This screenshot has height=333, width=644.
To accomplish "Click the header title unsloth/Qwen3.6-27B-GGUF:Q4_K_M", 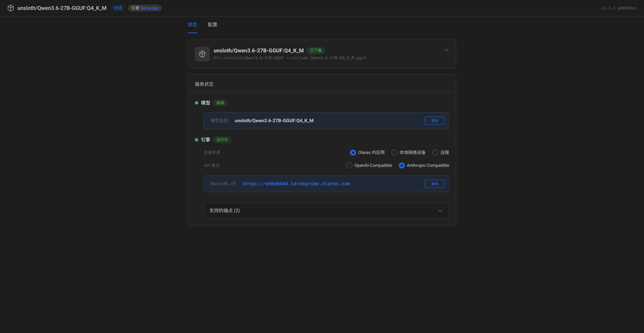I will [x=62, y=8].
